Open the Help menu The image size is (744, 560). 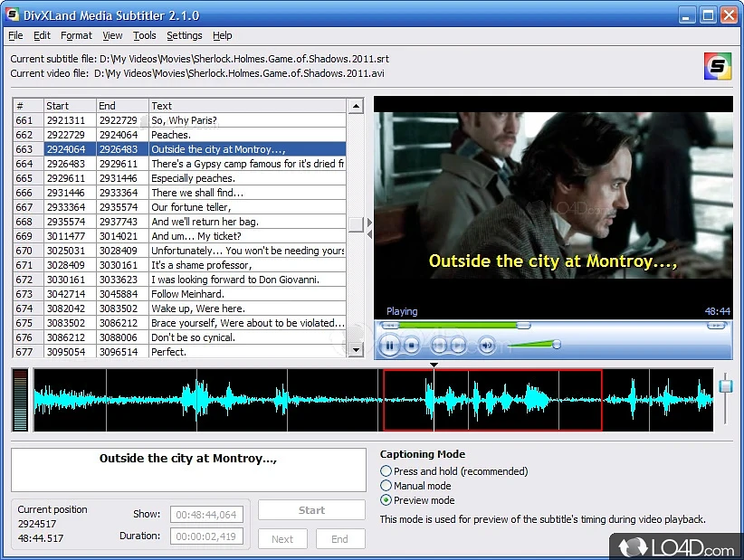coord(222,35)
